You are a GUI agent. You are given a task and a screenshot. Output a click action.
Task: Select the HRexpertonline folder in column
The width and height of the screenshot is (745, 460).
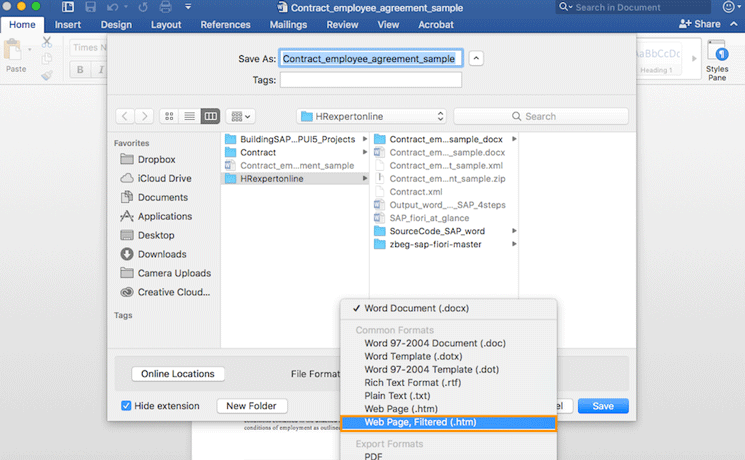[296, 179]
